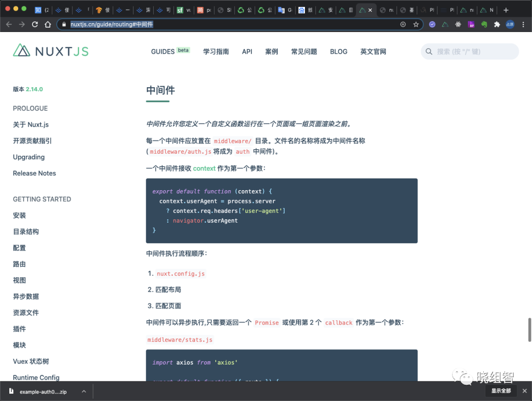Open the browser home page

coord(48,25)
